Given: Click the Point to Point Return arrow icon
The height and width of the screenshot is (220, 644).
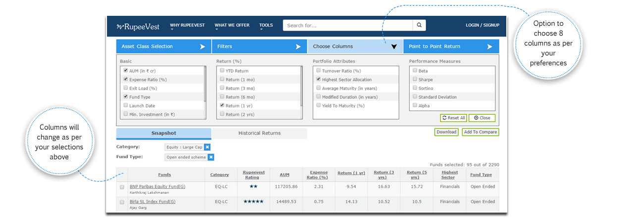Looking at the screenshot, I should click(490, 46).
